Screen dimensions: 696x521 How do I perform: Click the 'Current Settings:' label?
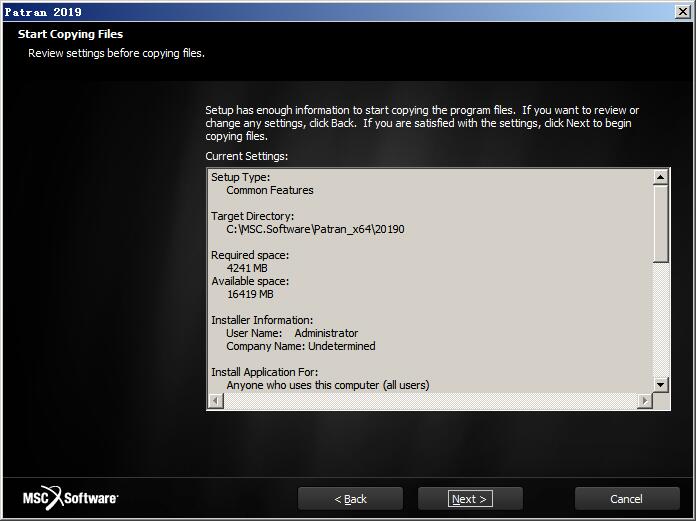coord(246,156)
